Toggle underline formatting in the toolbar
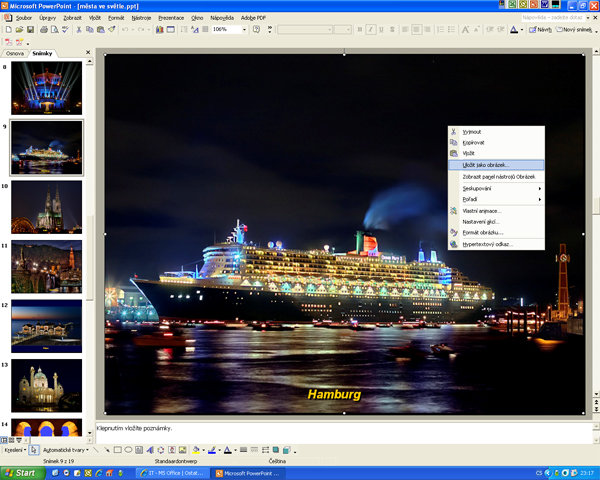The width and height of the screenshot is (600, 480). tap(381, 30)
